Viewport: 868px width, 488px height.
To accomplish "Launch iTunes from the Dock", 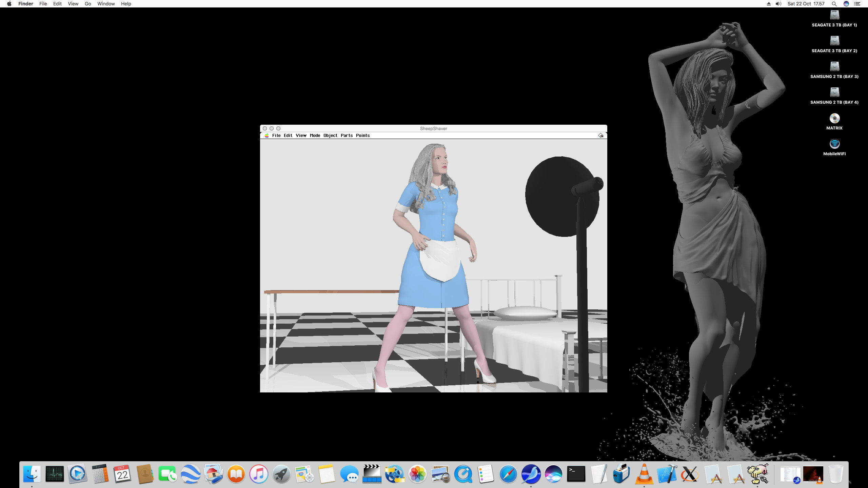I will coord(259,474).
